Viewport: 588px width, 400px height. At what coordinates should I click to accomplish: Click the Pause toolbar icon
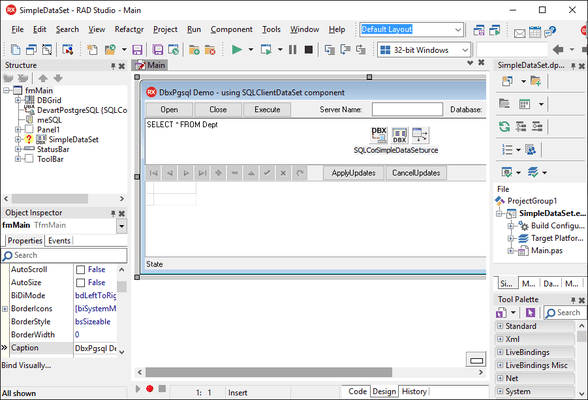click(292, 49)
